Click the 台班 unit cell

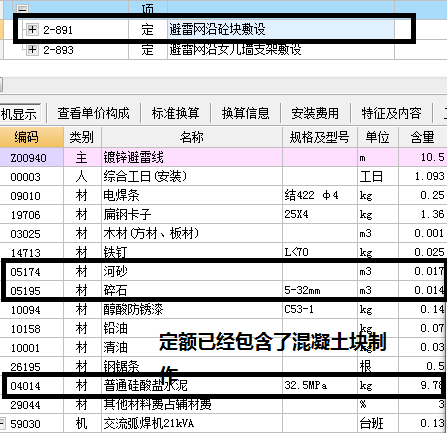[378, 423]
